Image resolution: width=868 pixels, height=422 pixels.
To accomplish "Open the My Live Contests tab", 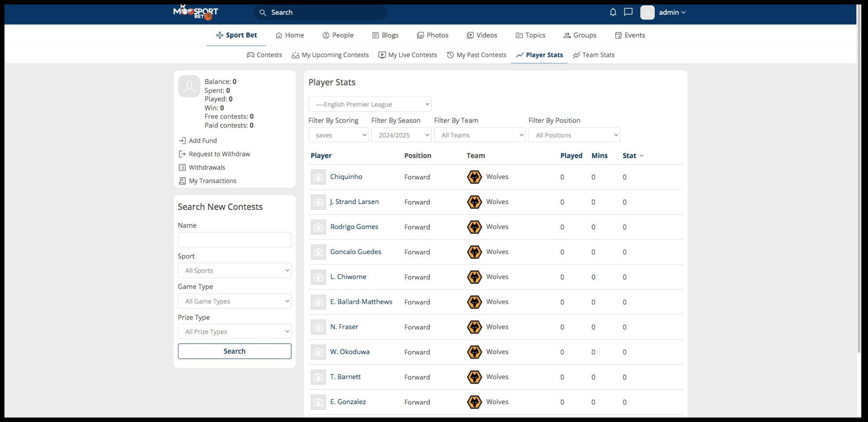I will click(x=407, y=55).
